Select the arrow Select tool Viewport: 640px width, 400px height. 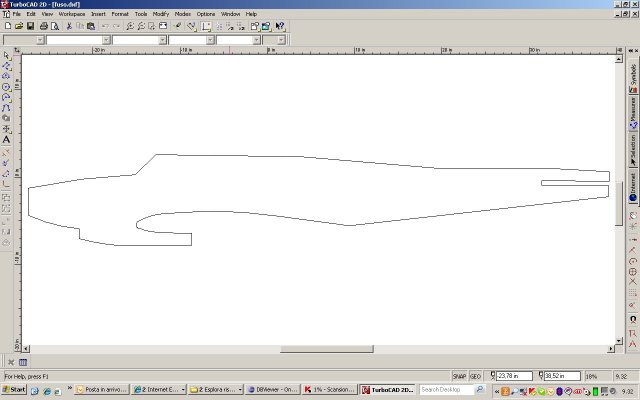point(7,56)
